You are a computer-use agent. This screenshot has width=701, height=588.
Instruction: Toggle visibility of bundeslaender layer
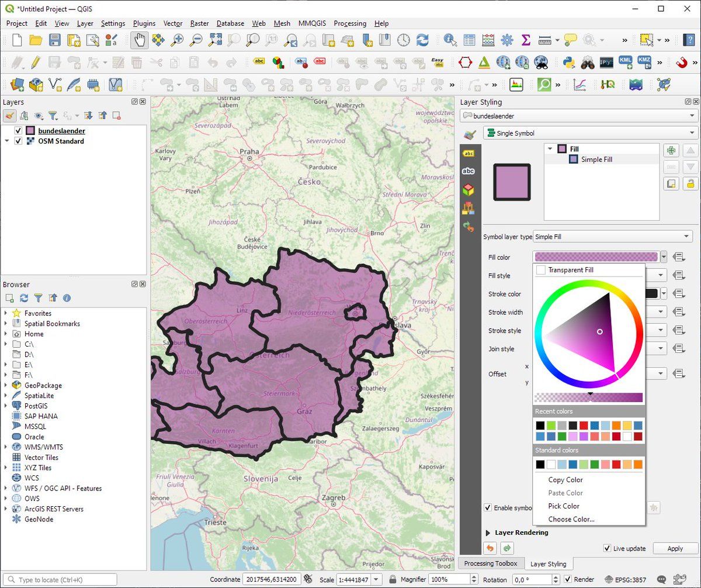18,131
